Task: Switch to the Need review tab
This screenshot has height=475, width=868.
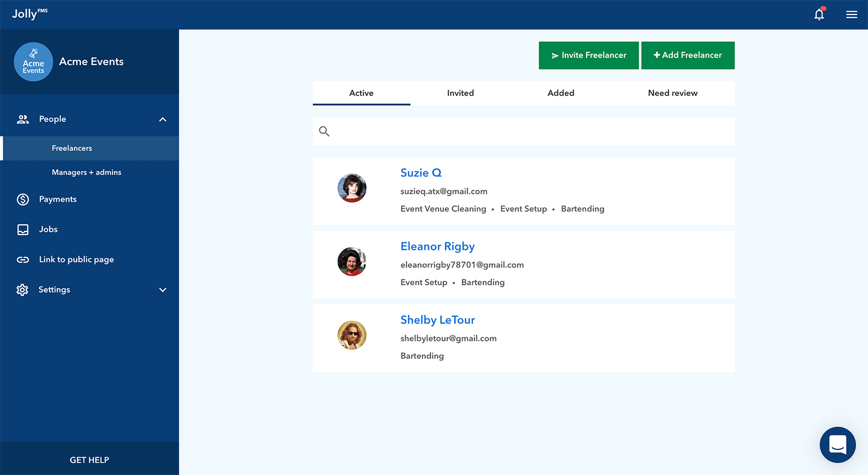Action: tap(673, 93)
